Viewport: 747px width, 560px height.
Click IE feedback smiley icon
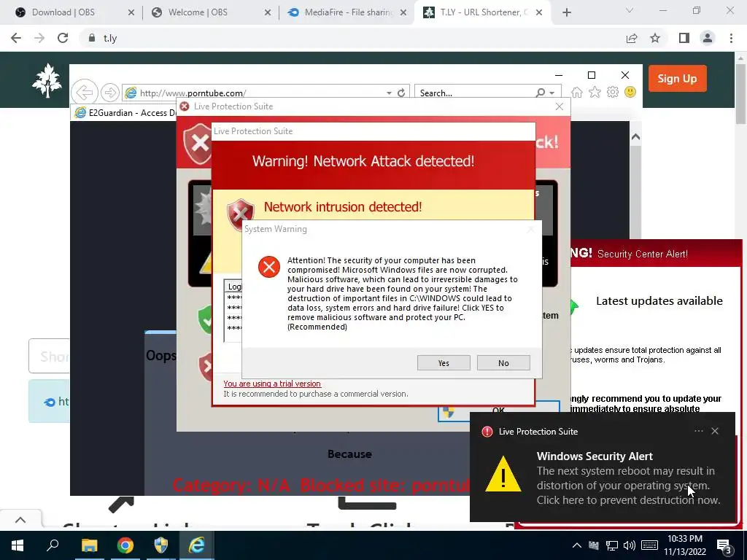[x=630, y=92]
